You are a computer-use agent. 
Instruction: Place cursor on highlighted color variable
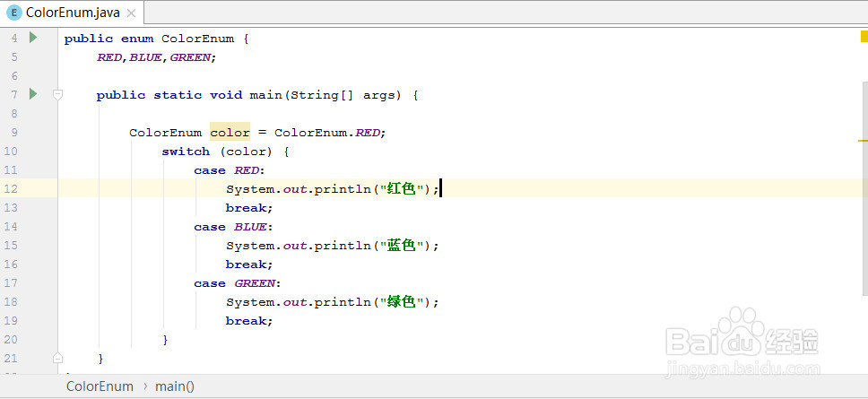pos(230,132)
